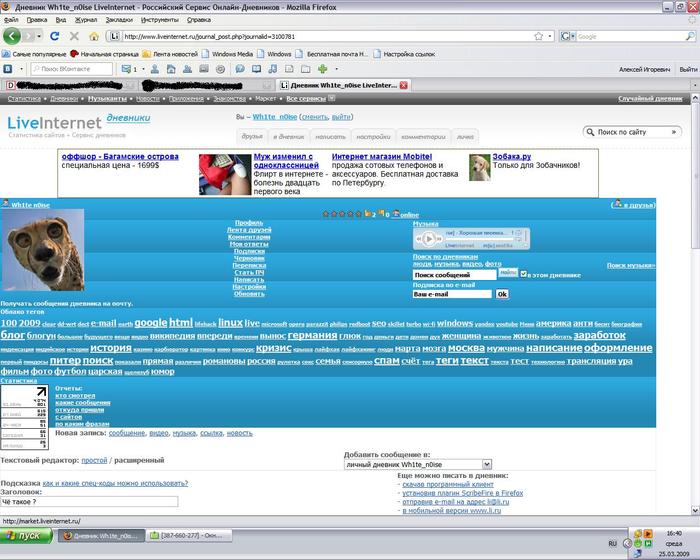Click the VKontakte B logo on toolbar

[x=8, y=69]
